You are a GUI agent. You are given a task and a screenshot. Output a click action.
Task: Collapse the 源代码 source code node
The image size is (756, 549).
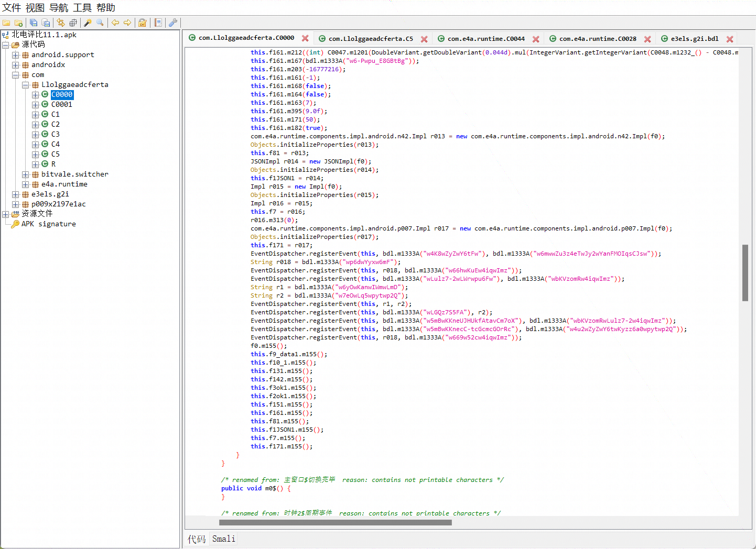(5, 45)
